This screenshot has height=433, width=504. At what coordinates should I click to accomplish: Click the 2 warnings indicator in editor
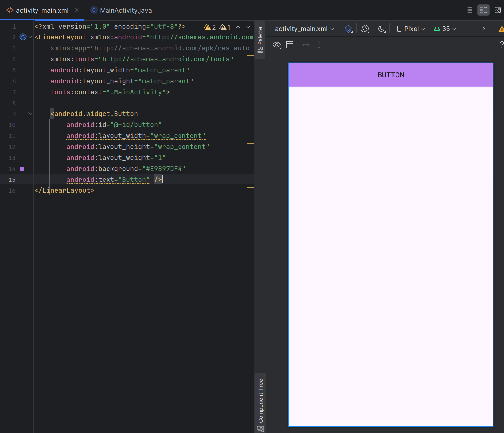(210, 27)
